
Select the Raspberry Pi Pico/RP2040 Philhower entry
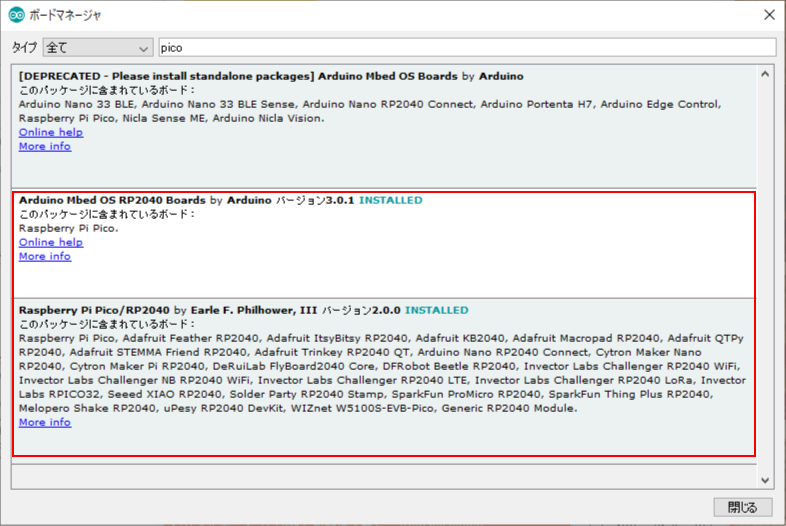click(384, 377)
